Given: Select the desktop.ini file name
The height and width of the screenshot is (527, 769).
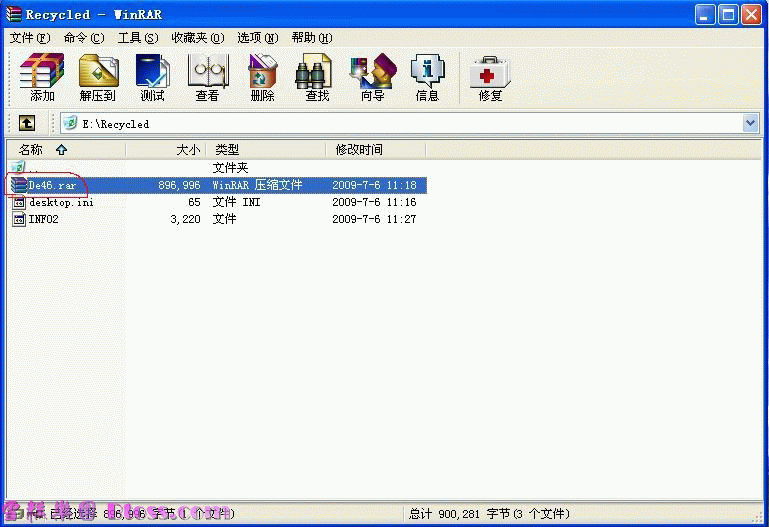Looking at the screenshot, I should point(61,202).
